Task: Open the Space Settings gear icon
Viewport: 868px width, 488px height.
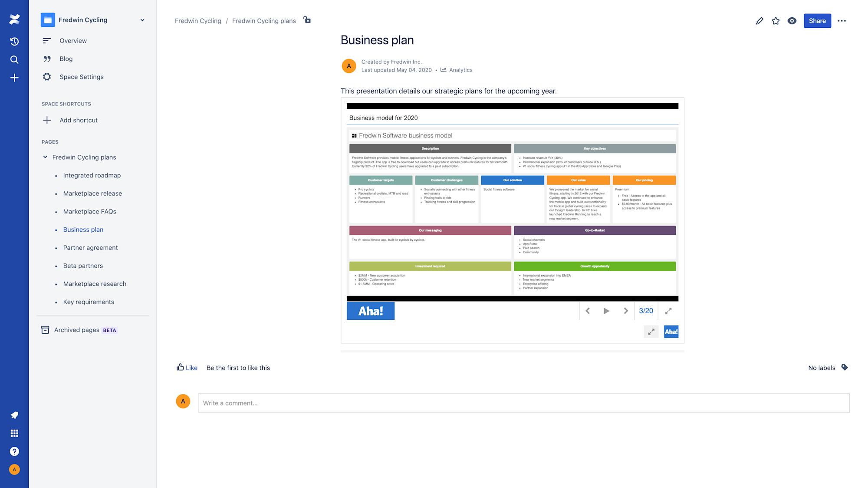Action: [47, 76]
